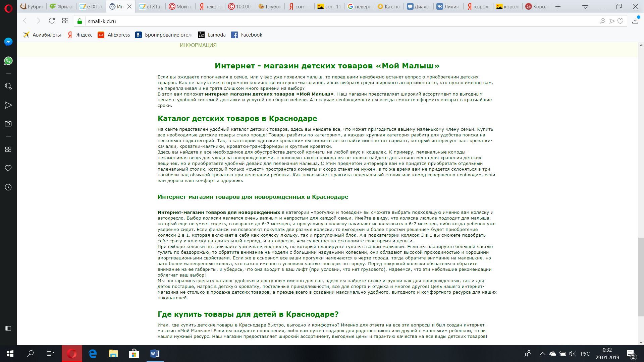Open the AliExpress bookmark

coord(114,35)
